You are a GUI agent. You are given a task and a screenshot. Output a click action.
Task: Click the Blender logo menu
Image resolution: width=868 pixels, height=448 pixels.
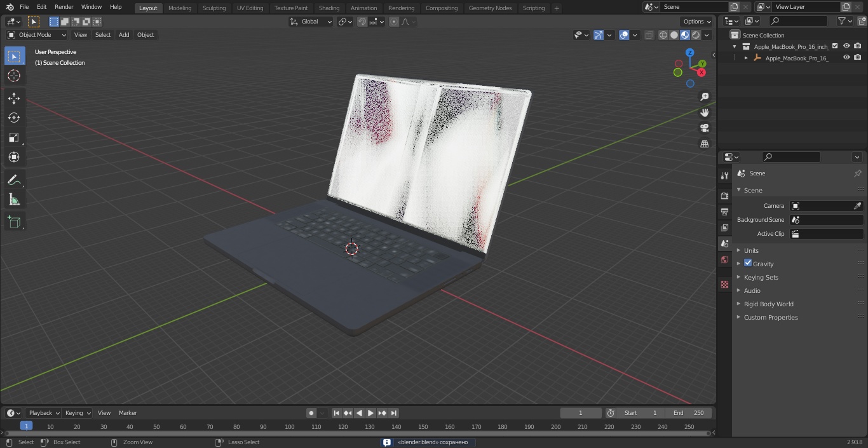click(10, 7)
